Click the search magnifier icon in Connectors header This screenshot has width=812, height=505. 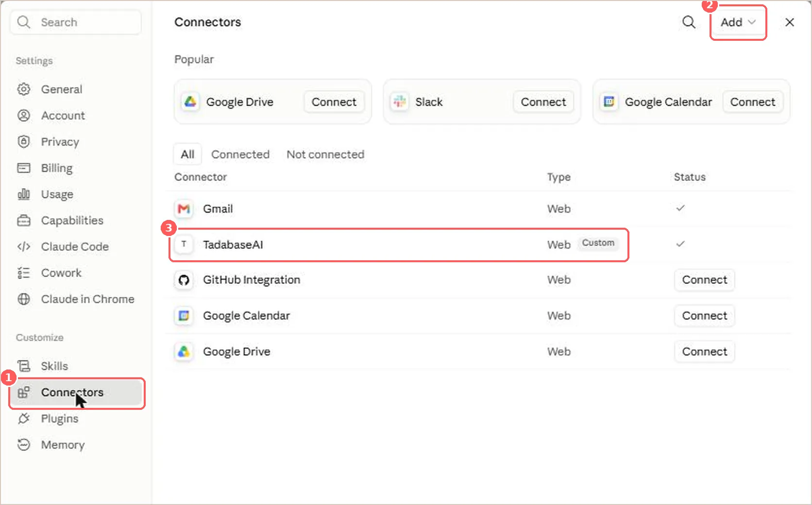tap(689, 22)
